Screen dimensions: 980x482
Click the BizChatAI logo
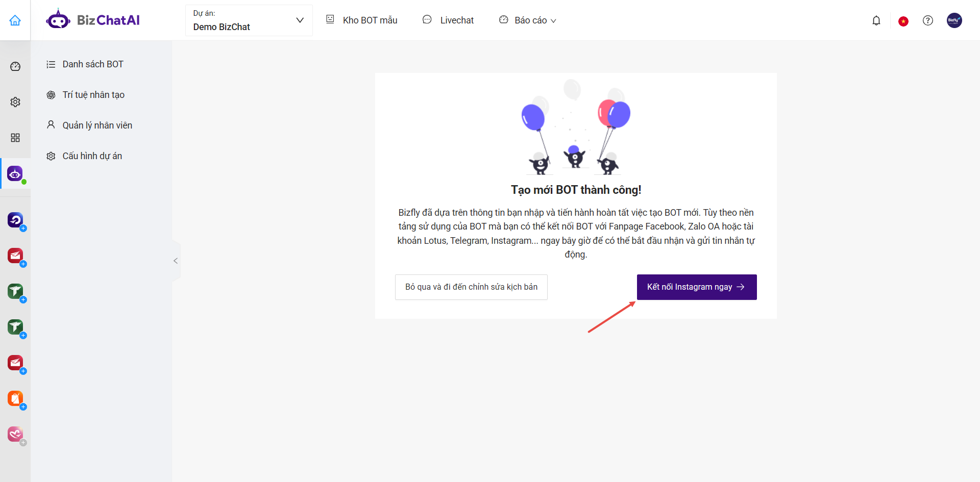point(93,20)
